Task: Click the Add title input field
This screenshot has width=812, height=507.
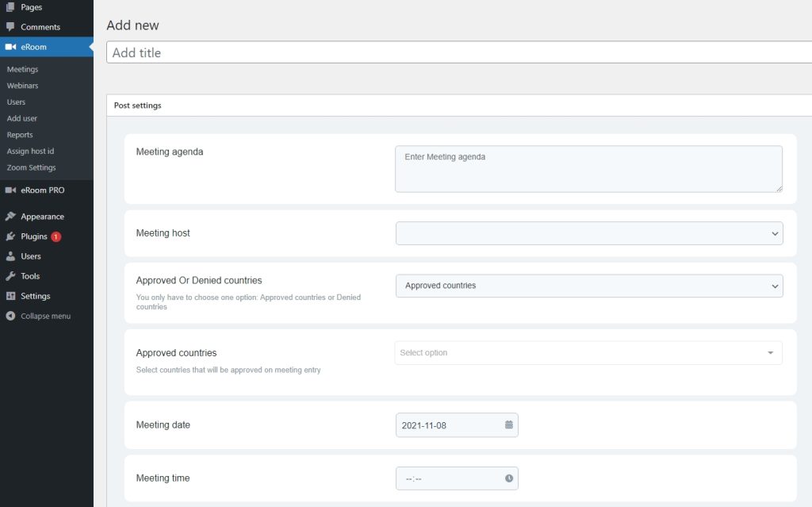Action: click(460, 52)
